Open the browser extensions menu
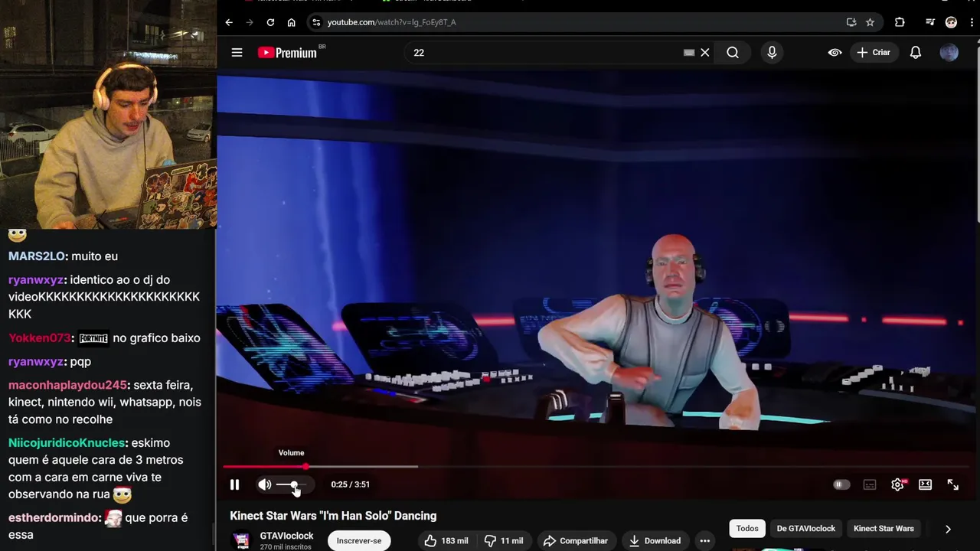Image resolution: width=980 pixels, height=551 pixels. point(900,22)
